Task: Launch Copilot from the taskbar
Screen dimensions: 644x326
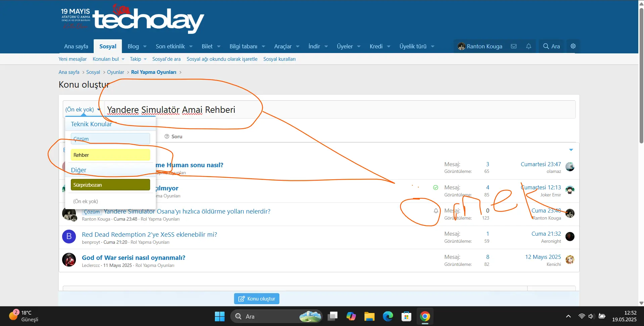Action: [351, 316]
